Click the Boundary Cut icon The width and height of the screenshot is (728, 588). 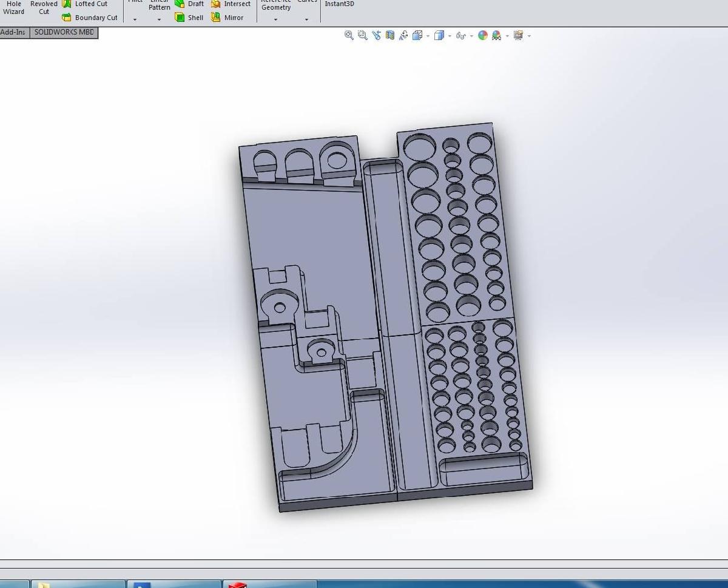pyautogui.click(x=67, y=18)
